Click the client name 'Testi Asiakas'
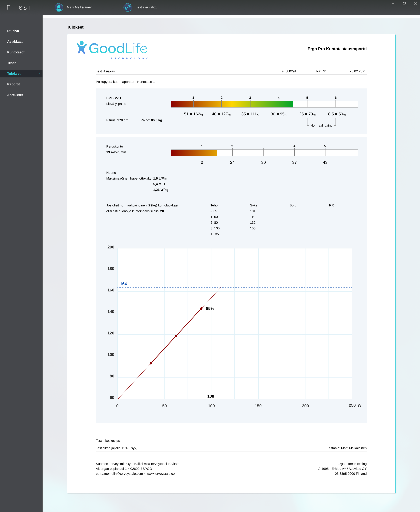The width and height of the screenshot is (420, 512). (x=105, y=71)
